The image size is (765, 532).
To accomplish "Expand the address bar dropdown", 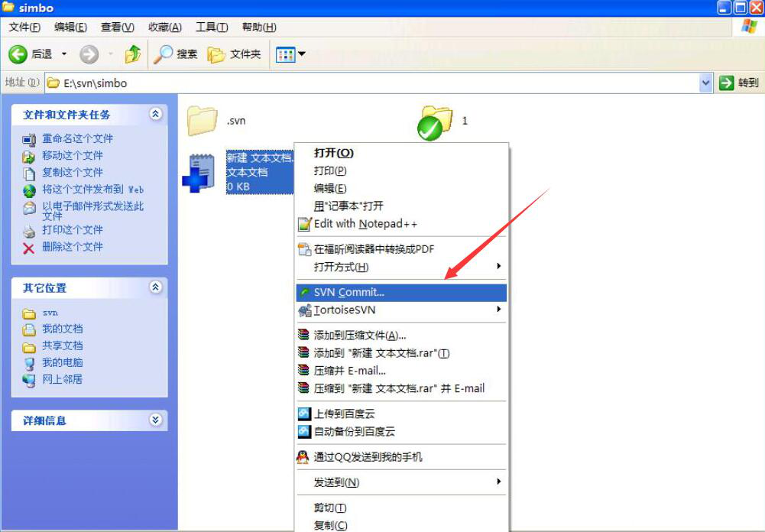I will 705,83.
